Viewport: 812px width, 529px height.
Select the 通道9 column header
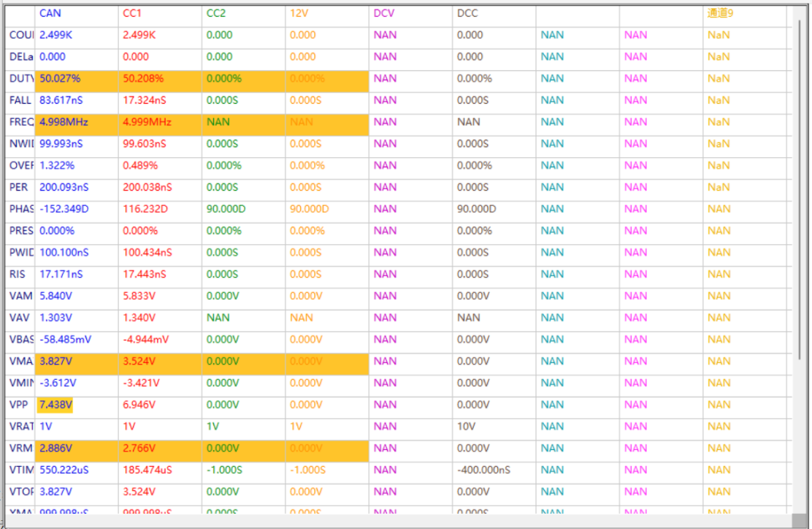click(x=720, y=13)
